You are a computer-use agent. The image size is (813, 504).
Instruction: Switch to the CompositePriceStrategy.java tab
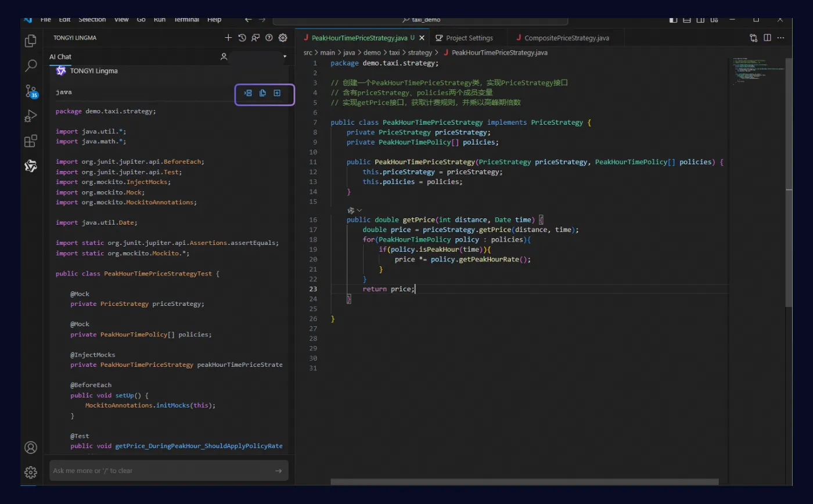(x=566, y=38)
